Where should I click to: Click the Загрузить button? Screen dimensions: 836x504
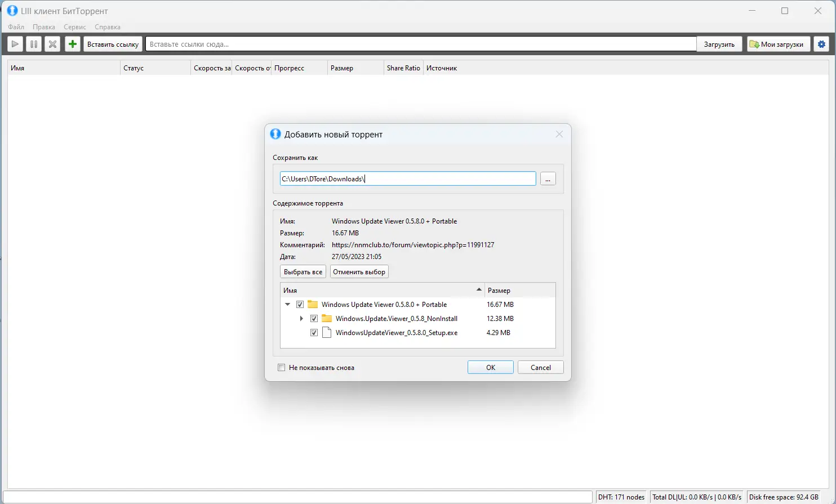[x=719, y=44]
